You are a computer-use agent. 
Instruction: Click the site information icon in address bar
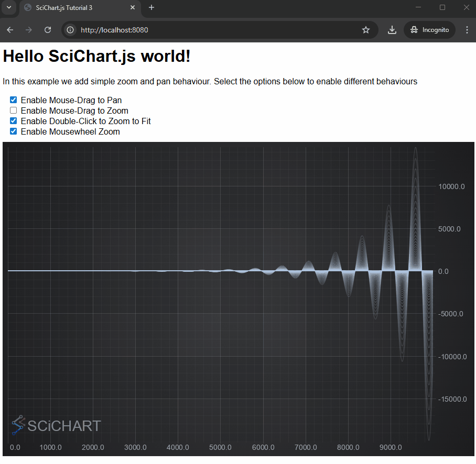pyautogui.click(x=70, y=30)
